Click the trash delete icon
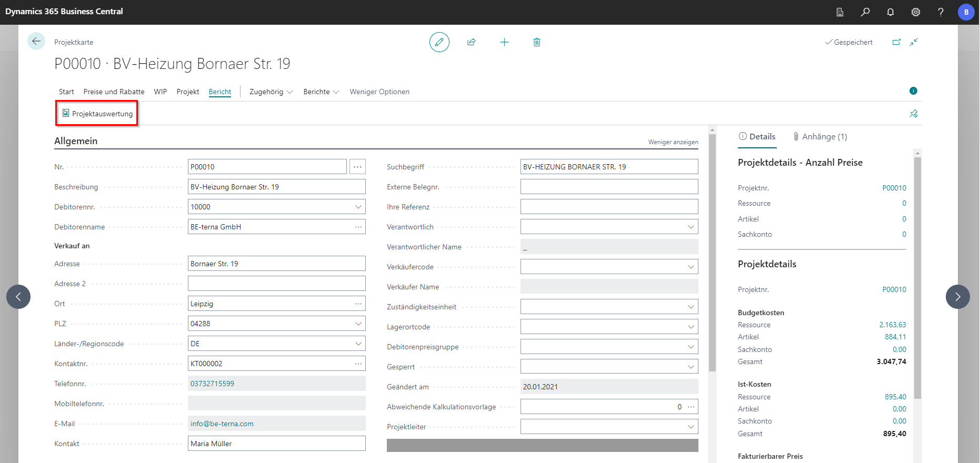Viewport: 980px width, 463px height. pos(537,42)
